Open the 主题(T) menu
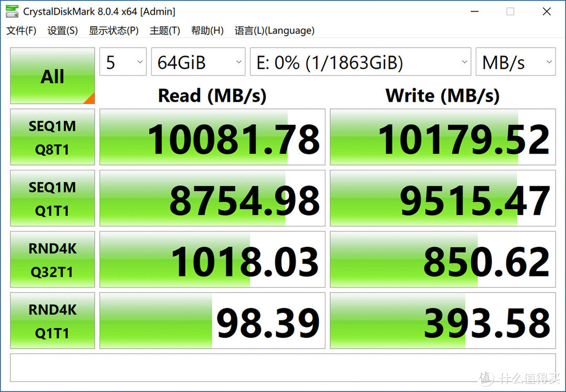Viewport: 566px width, 392px height. [165, 31]
